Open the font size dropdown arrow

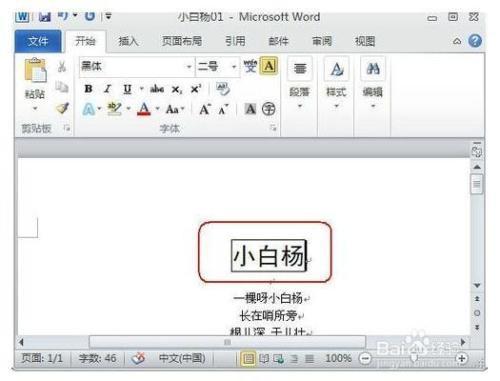pos(234,67)
